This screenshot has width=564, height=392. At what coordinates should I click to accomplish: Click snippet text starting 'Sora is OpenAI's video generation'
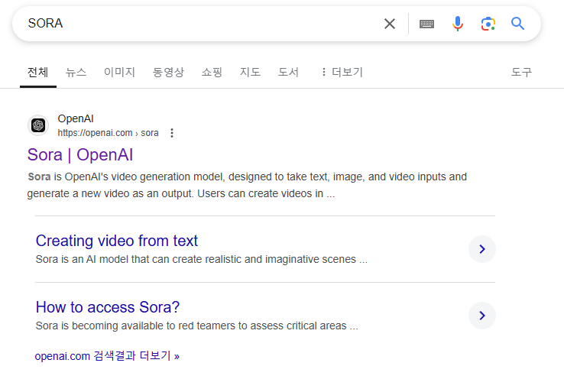247,185
